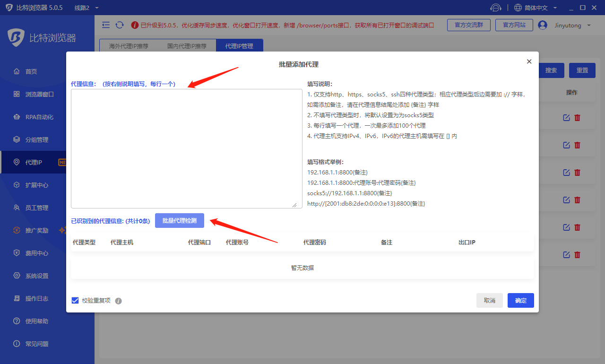
Task: Click the first row edit icon
Action: pyautogui.click(x=566, y=118)
